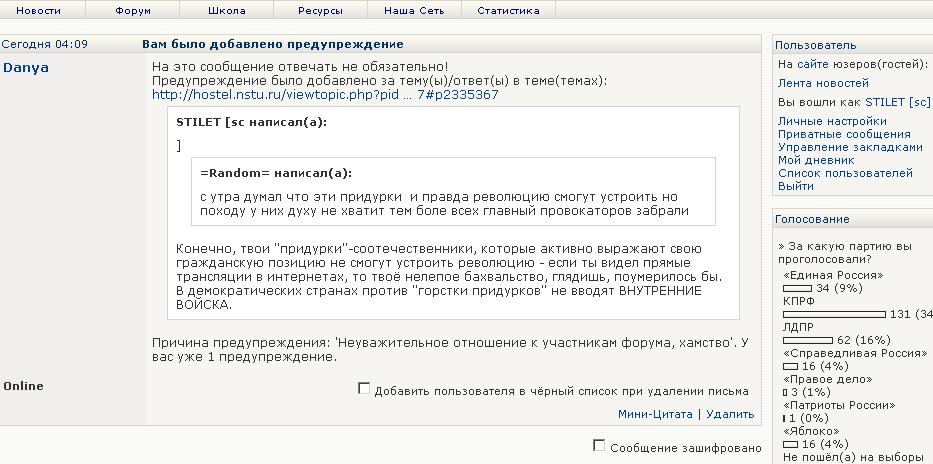This screenshot has height=464, width=933.
Task: Click the Мини-Цитата link
Action: [655, 414]
